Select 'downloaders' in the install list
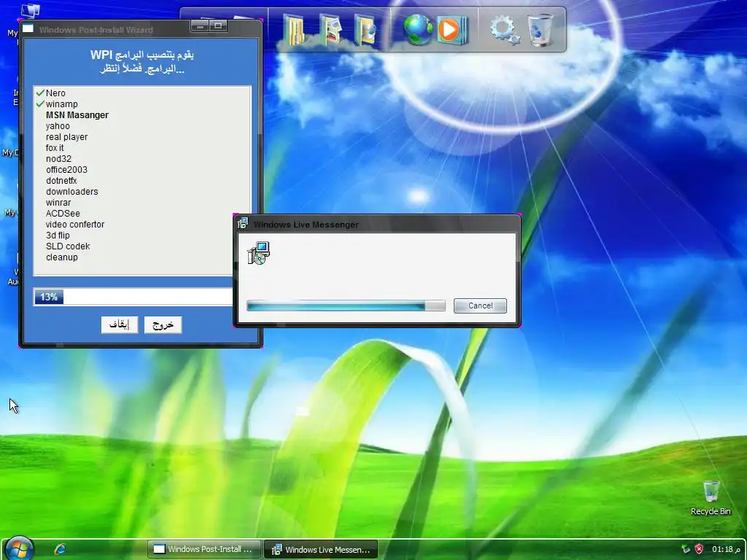Screen dimensions: 747x560 click(72, 192)
